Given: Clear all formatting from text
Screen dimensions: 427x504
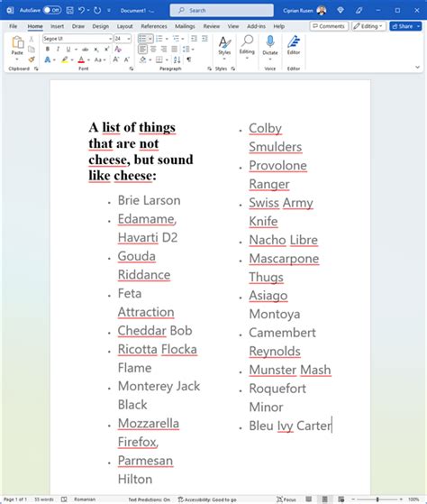Looking at the screenshot, I should [x=118, y=50].
